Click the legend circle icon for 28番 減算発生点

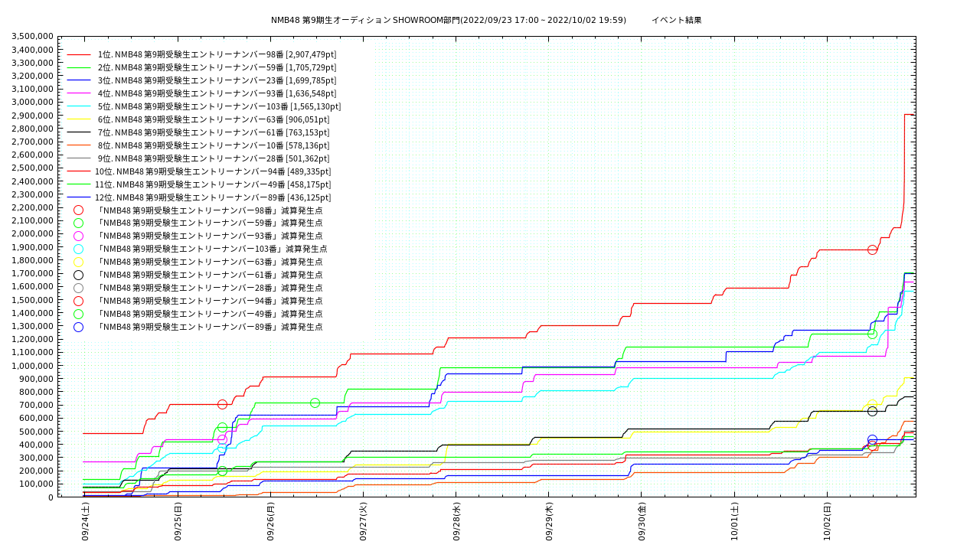point(78,288)
